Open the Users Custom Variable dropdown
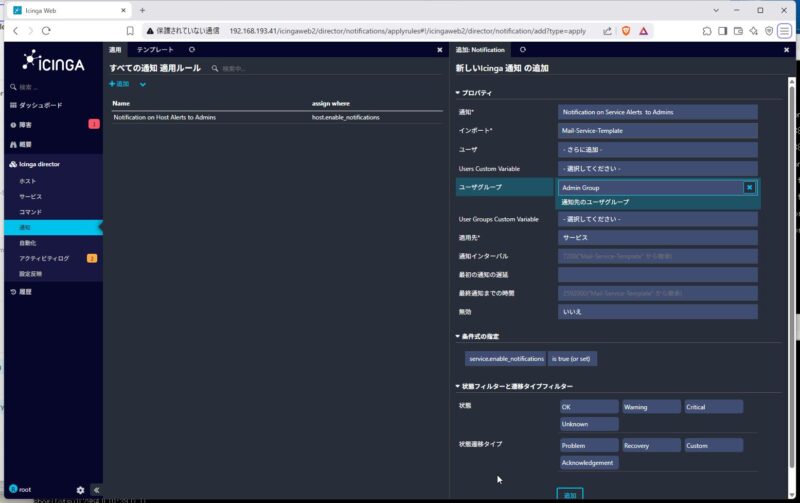 (x=657, y=168)
